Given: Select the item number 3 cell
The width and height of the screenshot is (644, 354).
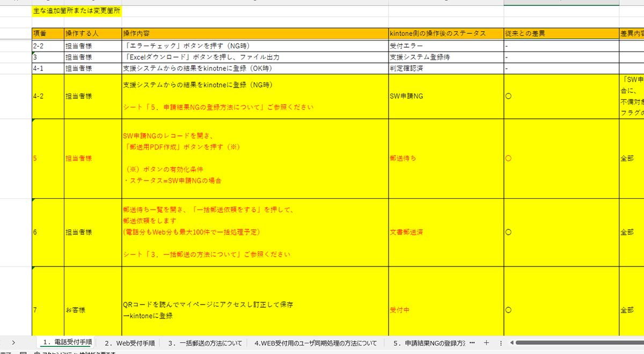Looking at the screenshot, I should (48, 57).
